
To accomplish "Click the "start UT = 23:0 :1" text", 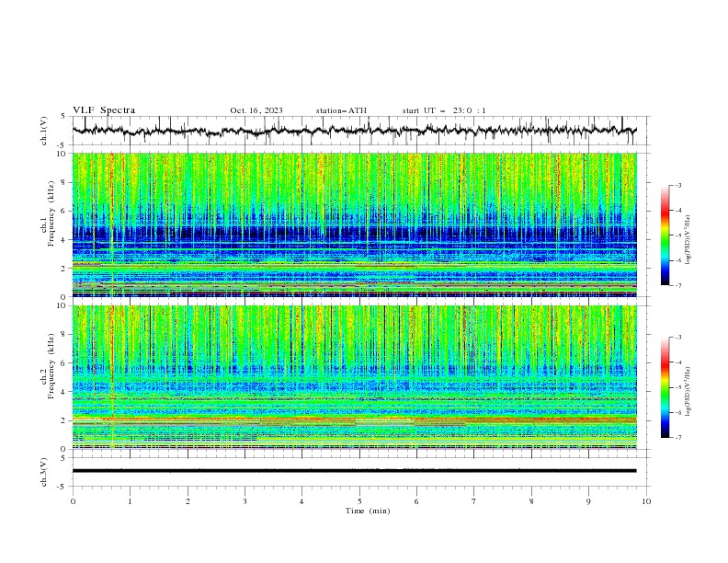I will tap(444, 110).
